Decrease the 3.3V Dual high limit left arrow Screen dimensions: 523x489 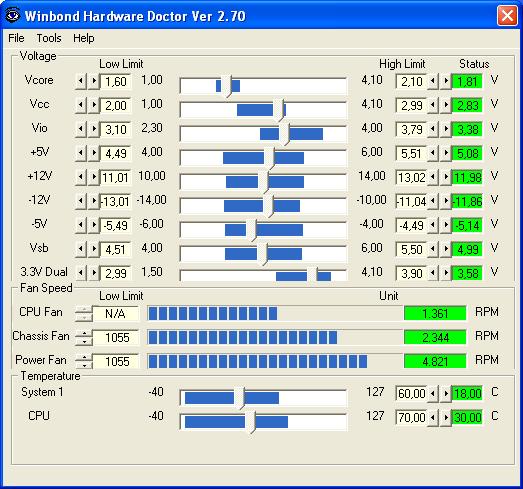[433, 273]
